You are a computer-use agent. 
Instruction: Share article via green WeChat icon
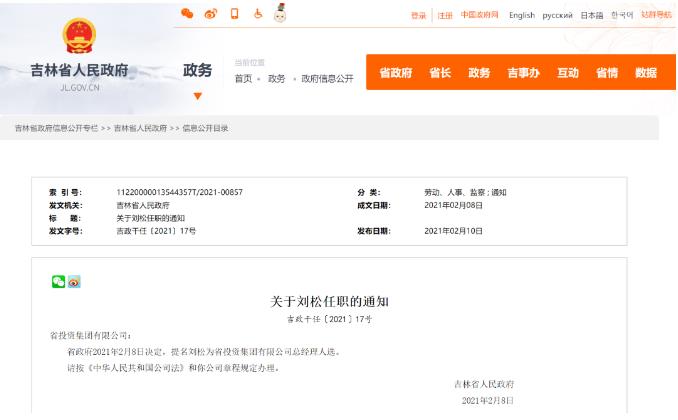[58, 281]
